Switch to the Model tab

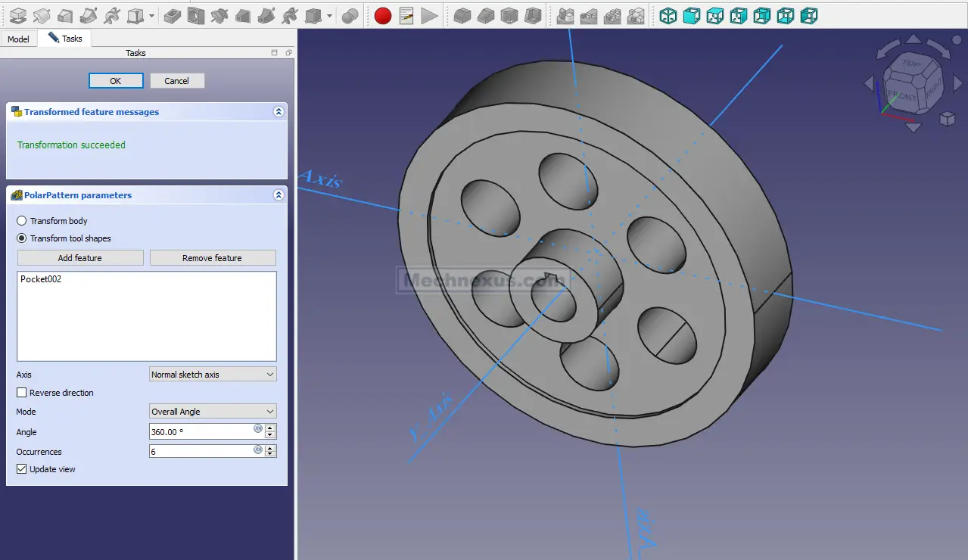18,39
